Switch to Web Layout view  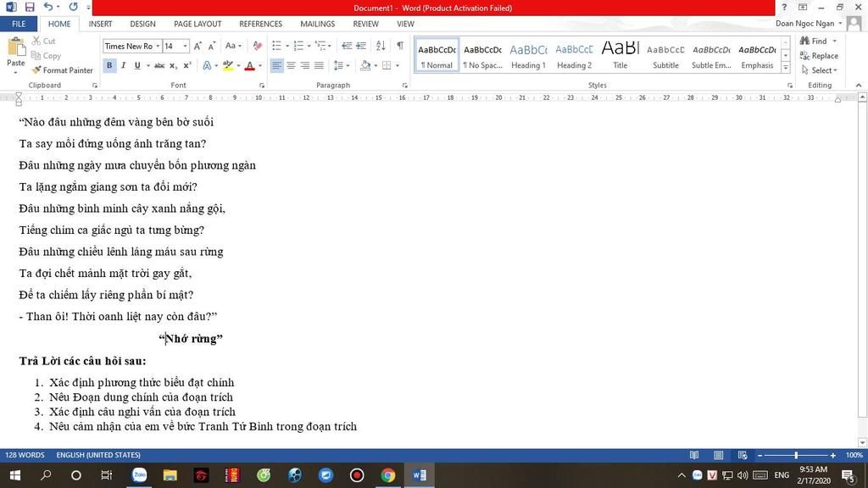[x=743, y=455]
